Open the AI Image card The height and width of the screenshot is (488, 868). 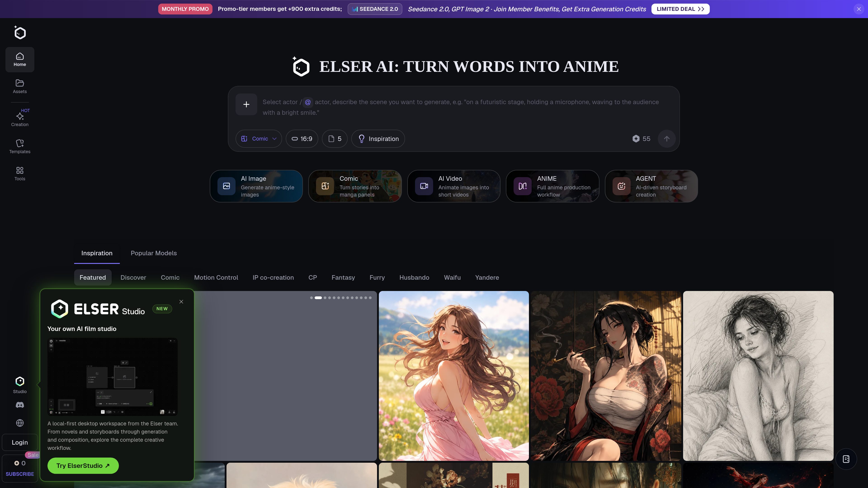point(256,186)
